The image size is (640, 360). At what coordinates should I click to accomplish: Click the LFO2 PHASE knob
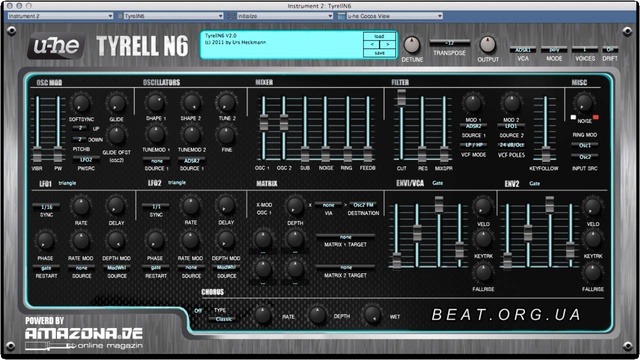155,241
